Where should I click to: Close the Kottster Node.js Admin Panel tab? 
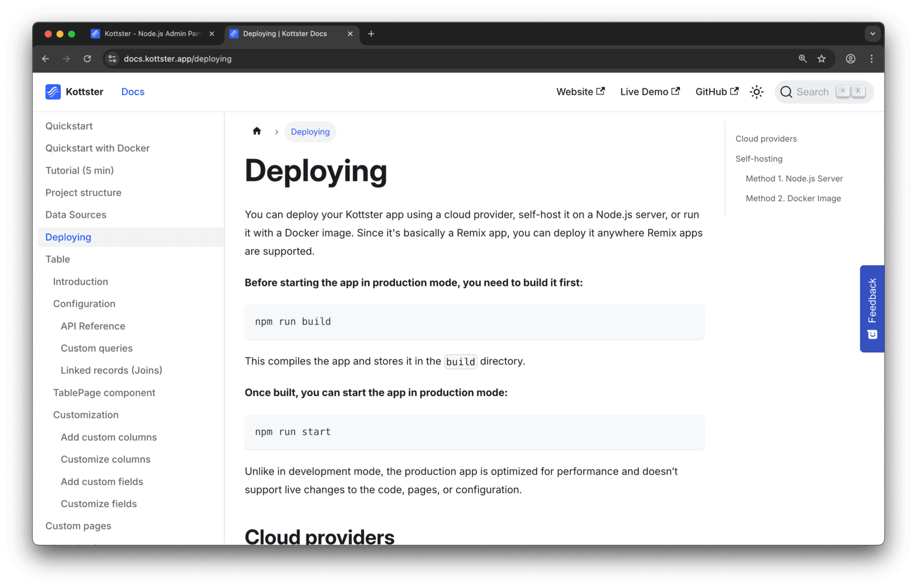(211, 34)
